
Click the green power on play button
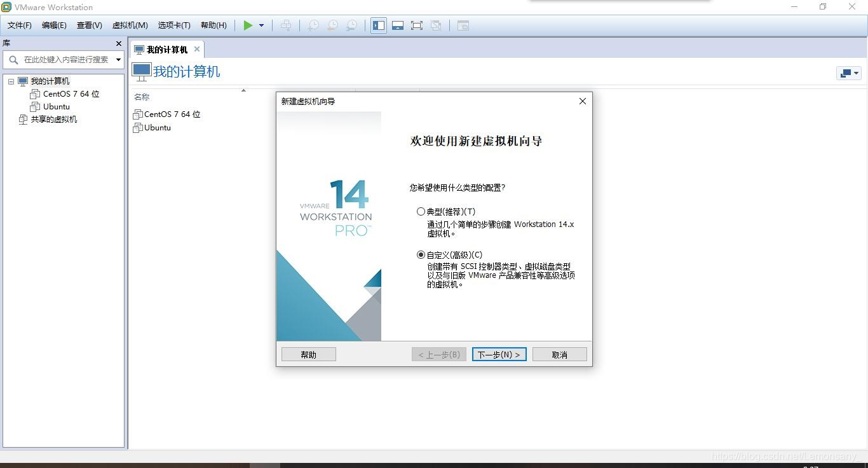click(x=248, y=25)
